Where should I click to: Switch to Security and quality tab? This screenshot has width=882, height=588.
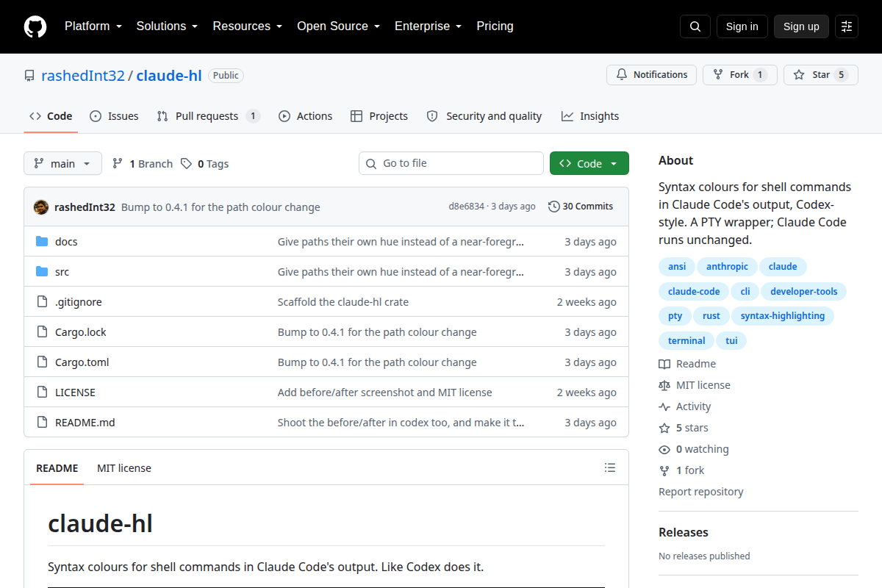coord(484,116)
